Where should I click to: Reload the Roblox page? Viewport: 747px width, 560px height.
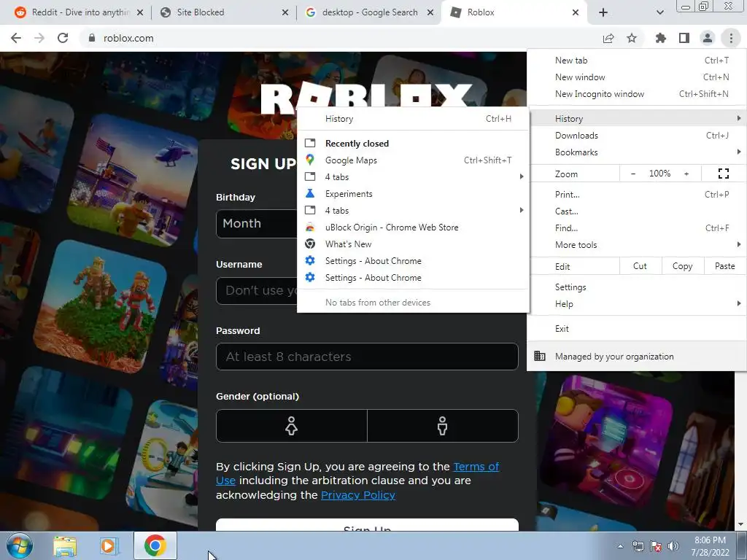pyautogui.click(x=63, y=38)
